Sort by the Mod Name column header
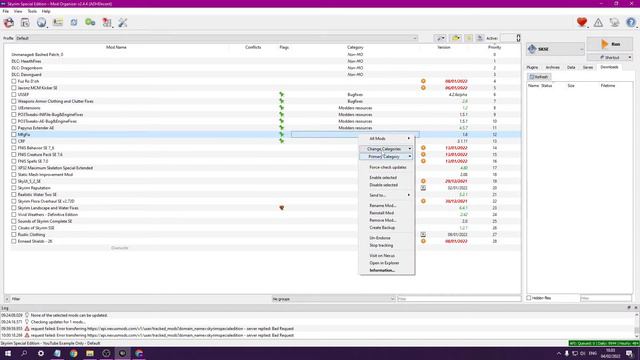 click(116, 47)
